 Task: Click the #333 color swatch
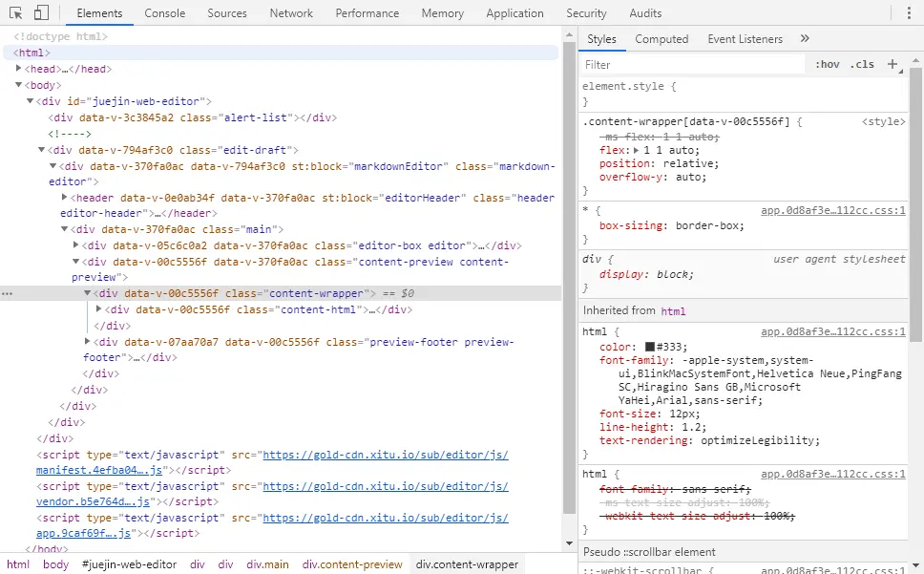pos(650,347)
